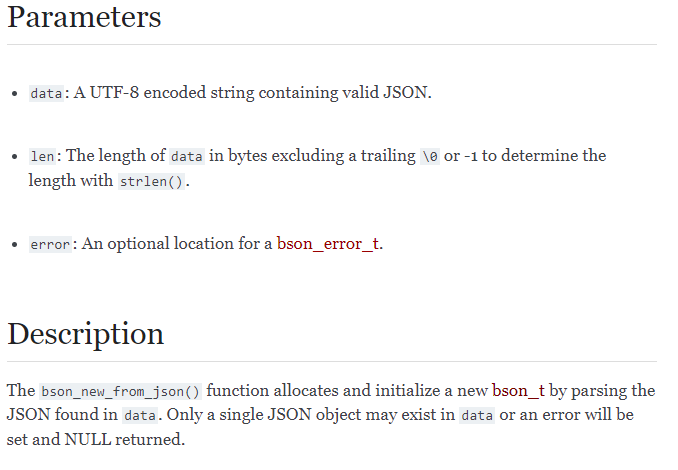Open the bson_t link in Description
Viewport: 678px width, 470px height.
(x=518, y=390)
